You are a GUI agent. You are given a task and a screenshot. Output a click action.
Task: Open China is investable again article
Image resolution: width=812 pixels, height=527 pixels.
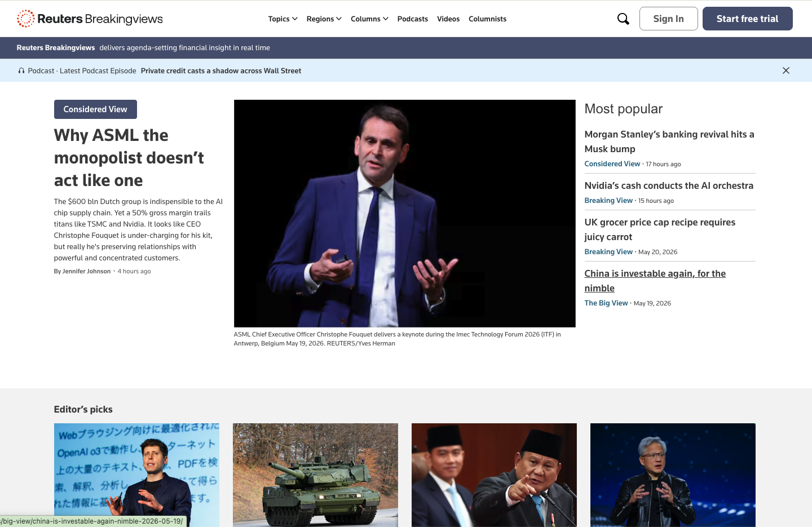coord(655,281)
